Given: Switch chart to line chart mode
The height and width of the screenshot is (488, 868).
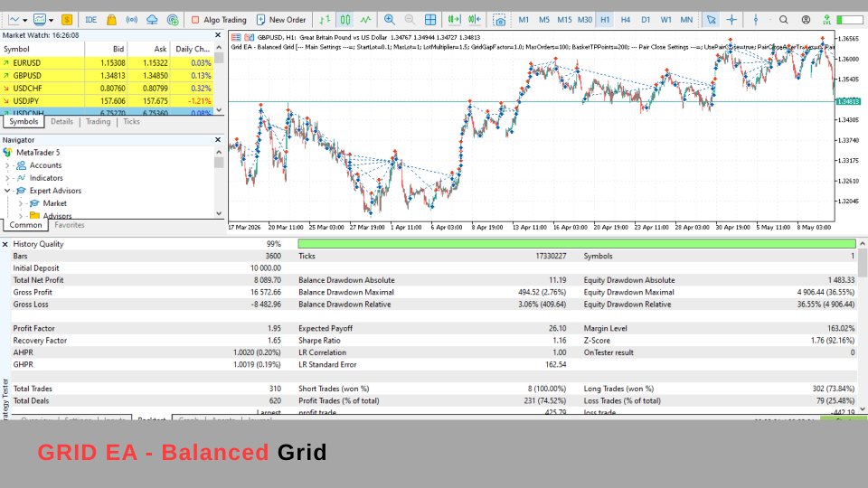Looking at the screenshot, I should coord(366,20).
